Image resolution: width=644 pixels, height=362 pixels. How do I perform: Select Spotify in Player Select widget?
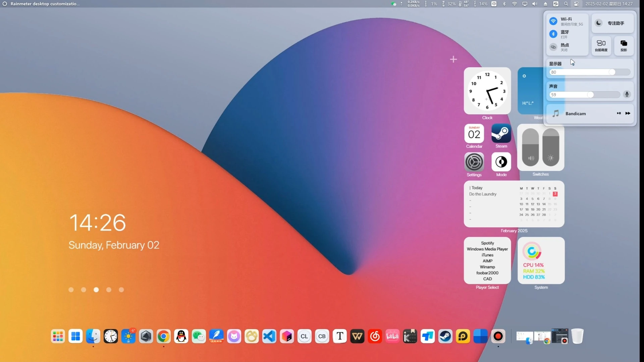(x=487, y=243)
